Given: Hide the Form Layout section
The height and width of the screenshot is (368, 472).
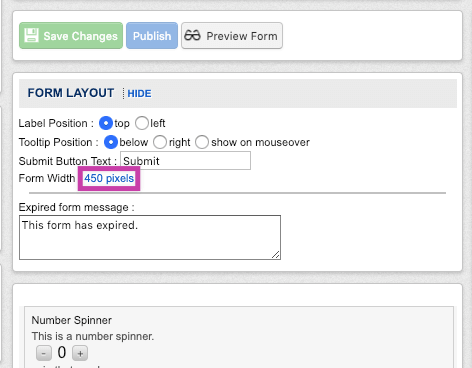Looking at the screenshot, I should pyautogui.click(x=139, y=93).
